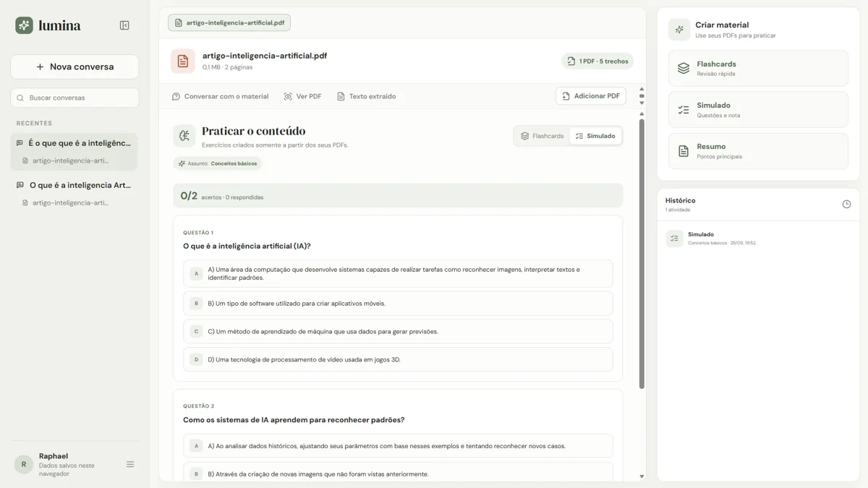Open conversation "O que é a inteligencia Art..."
The image size is (868, 488).
[x=74, y=185]
